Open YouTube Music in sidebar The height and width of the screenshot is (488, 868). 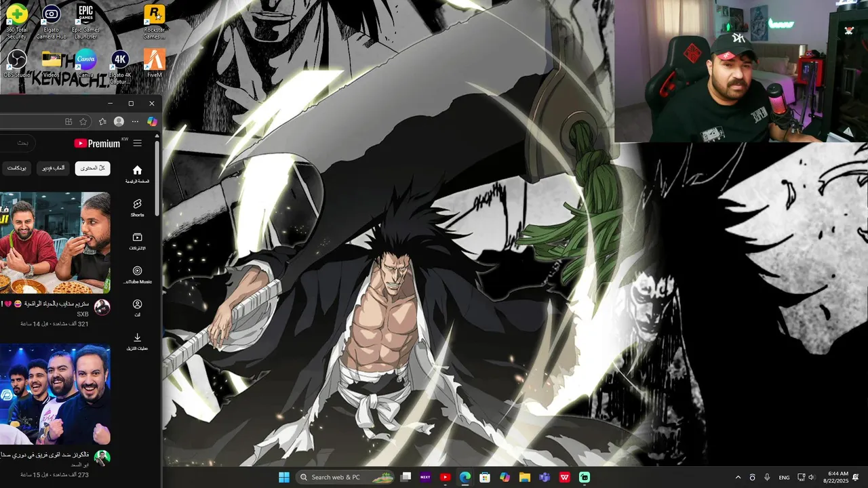[x=137, y=274]
